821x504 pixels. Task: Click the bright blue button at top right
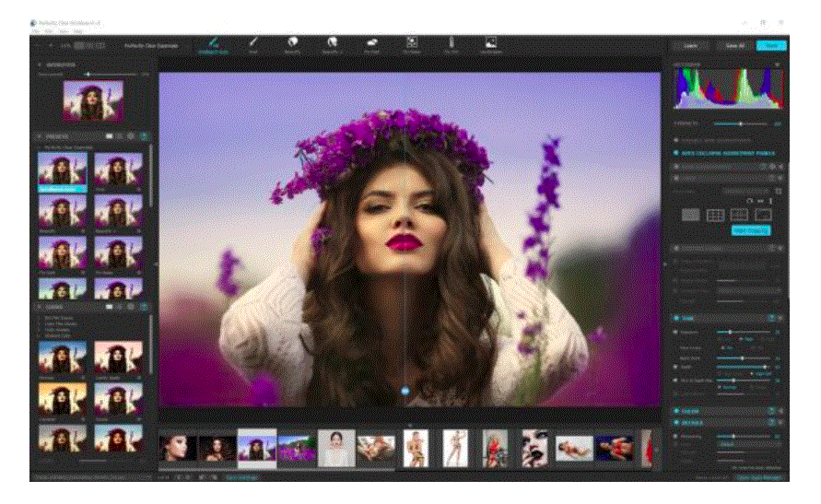tap(771, 45)
